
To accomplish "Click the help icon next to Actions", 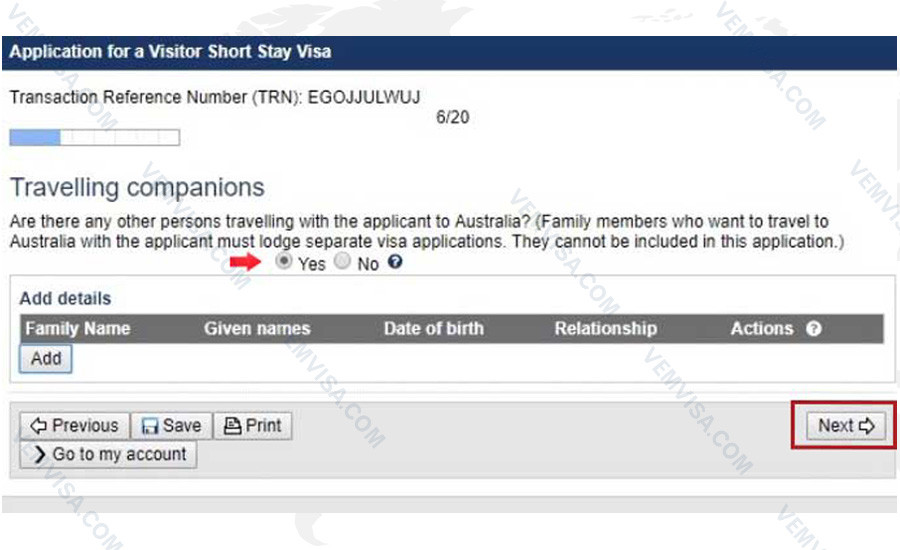I will (814, 328).
